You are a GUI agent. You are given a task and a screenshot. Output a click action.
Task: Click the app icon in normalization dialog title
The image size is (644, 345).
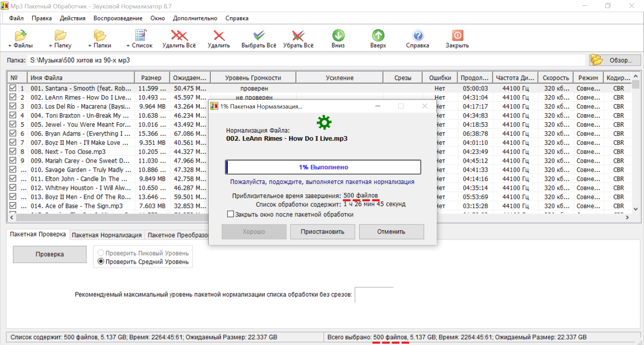[x=214, y=106]
